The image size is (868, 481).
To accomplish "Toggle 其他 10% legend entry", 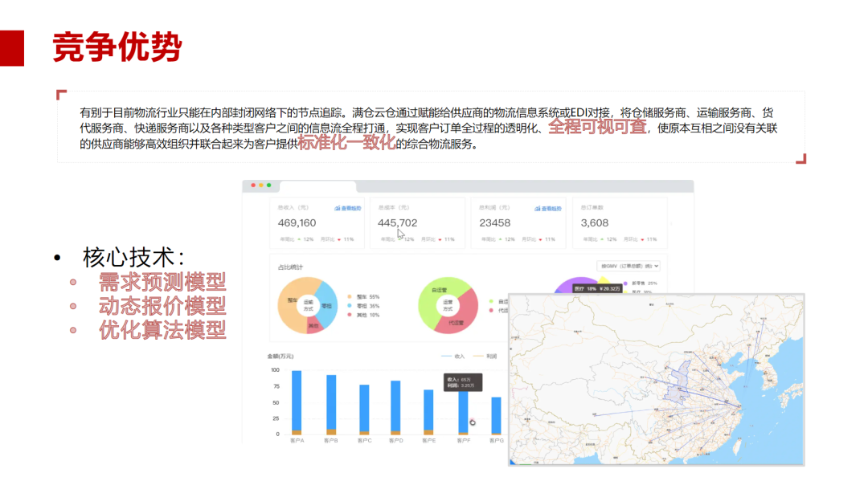I will [364, 315].
